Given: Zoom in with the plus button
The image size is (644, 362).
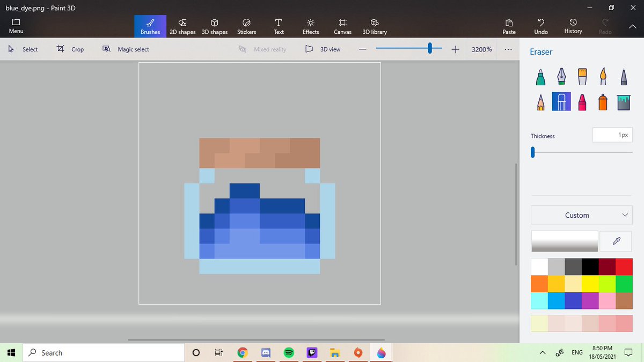Looking at the screenshot, I should point(455,49).
